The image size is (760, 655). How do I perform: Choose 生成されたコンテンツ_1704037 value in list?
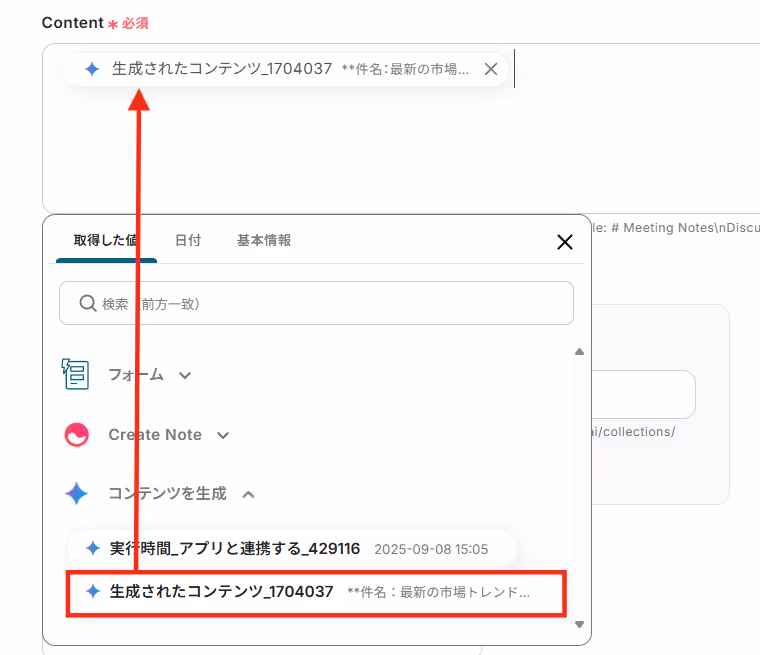(316, 593)
